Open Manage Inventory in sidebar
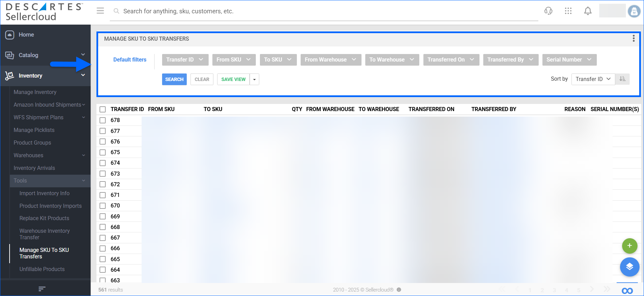The height and width of the screenshot is (296, 644). (x=35, y=92)
